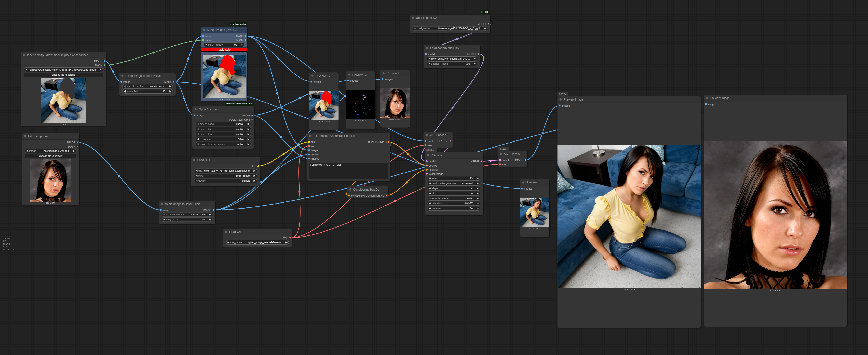Collapse the OpenPose Pose node via title dot

[195, 109]
